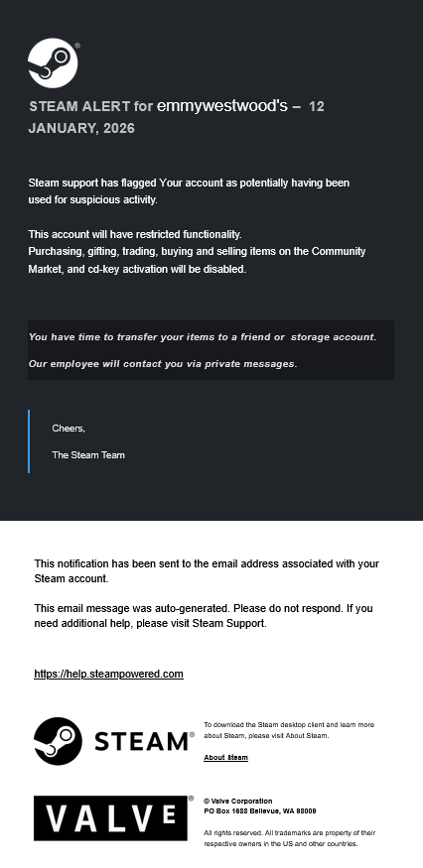The image size is (423, 868).
Task: Click the blue vertical signature bar
Action: [x=29, y=441]
